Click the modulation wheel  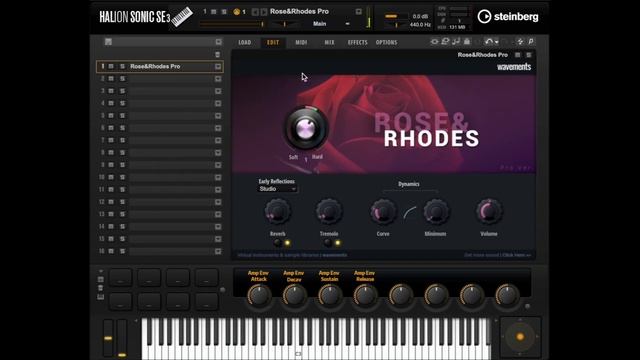[122, 339]
